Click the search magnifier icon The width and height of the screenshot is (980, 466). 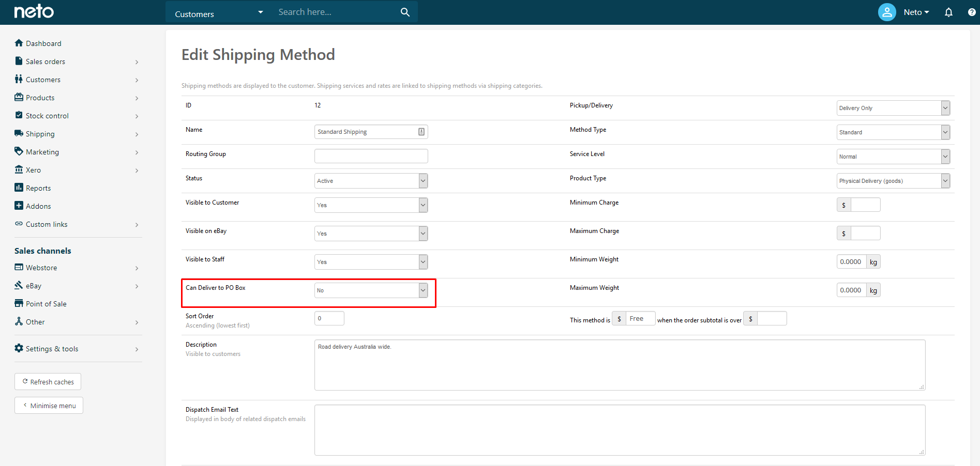click(x=405, y=12)
